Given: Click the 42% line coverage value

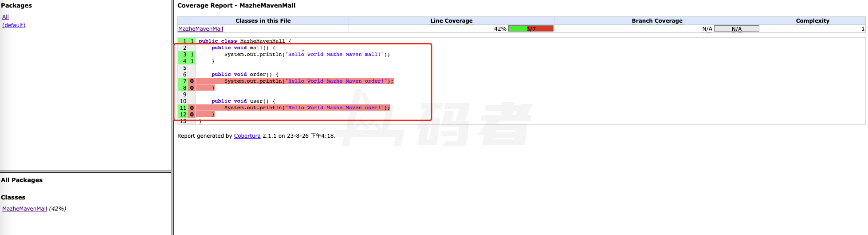Looking at the screenshot, I should [x=500, y=29].
